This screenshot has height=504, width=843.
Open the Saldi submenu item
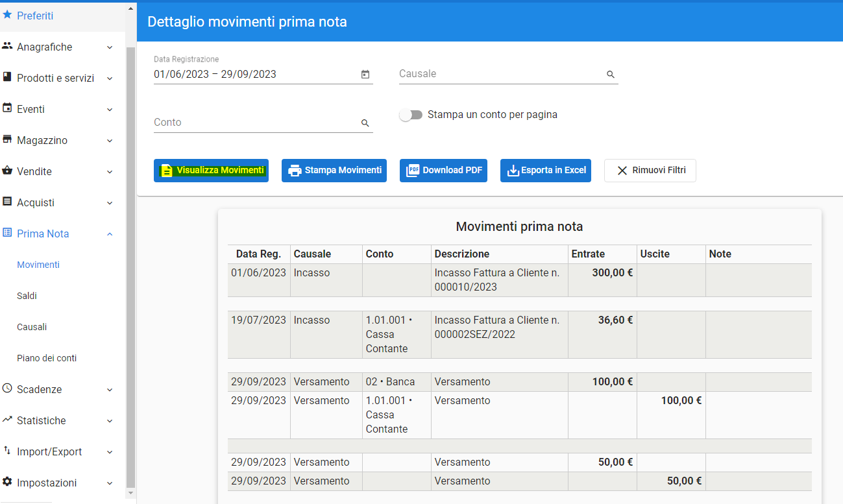(x=27, y=296)
